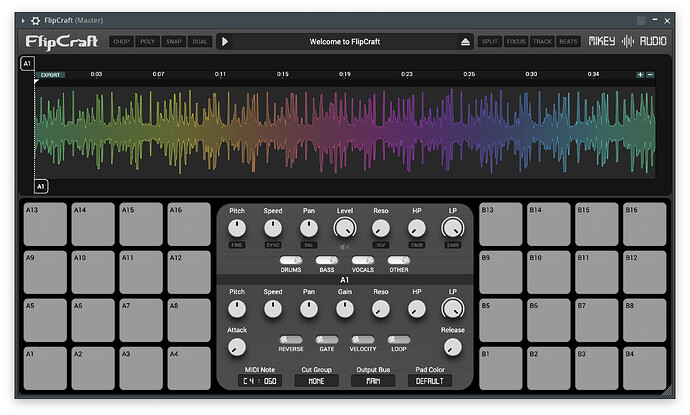This screenshot has width=690, height=415.
Task: Trigger pad A11
Action: [x=141, y=272]
